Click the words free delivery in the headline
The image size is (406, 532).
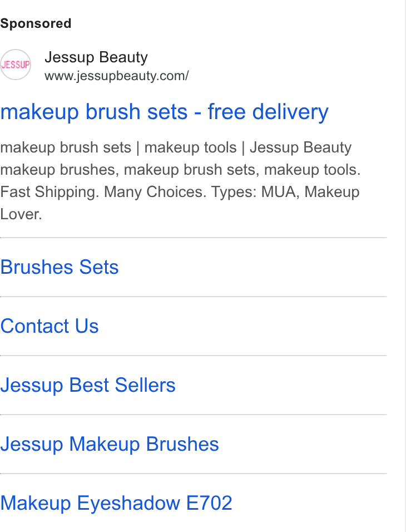click(x=268, y=112)
